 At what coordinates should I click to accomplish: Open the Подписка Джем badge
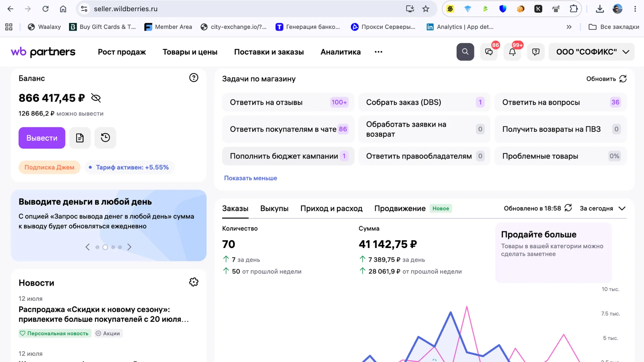click(49, 167)
